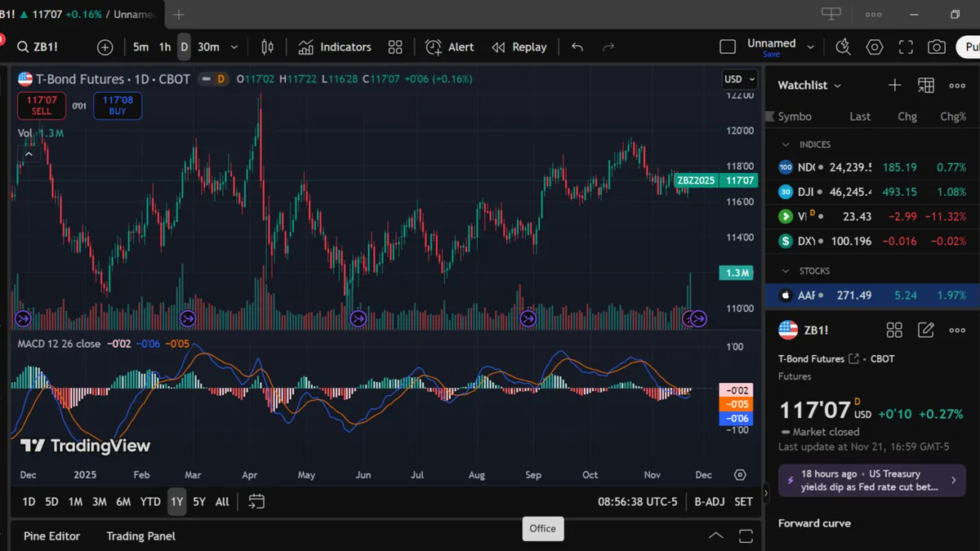Open the layout setup square icon
Screen dimensions: 980x551
point(728,47)
